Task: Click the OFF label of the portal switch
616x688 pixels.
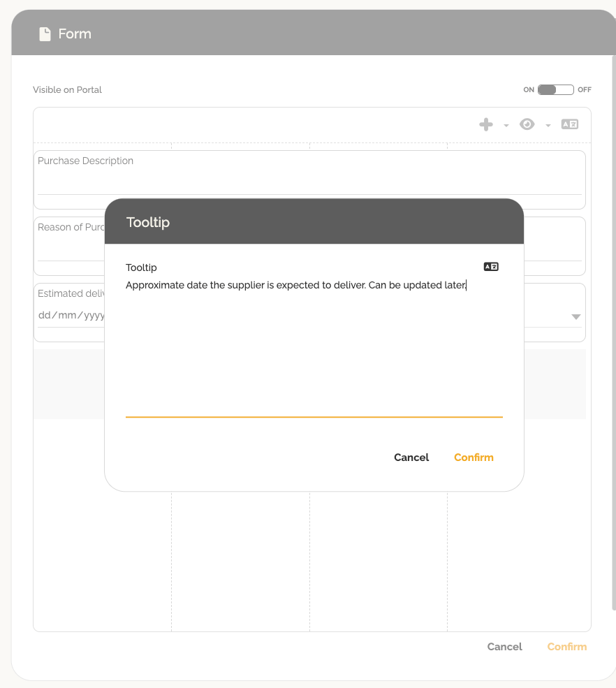Action: pos(585,90)
